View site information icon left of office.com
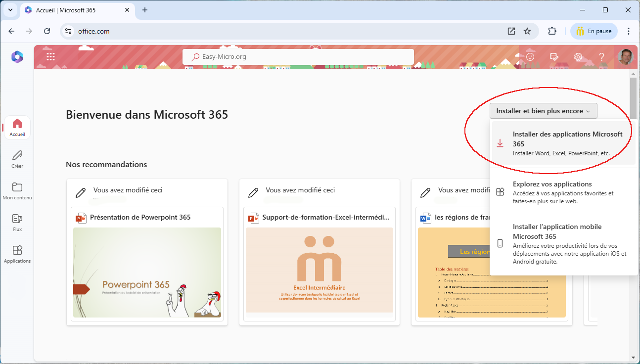The image size is (640, 364). [x=68, y=31]
